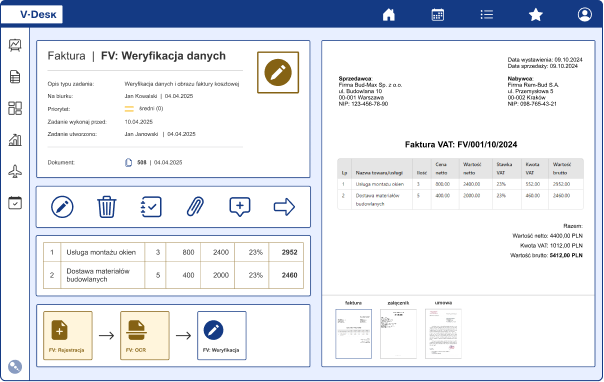Click the 2400 net value cell
The height and width of the screenshot is (382, 604).
pos(217,252)
